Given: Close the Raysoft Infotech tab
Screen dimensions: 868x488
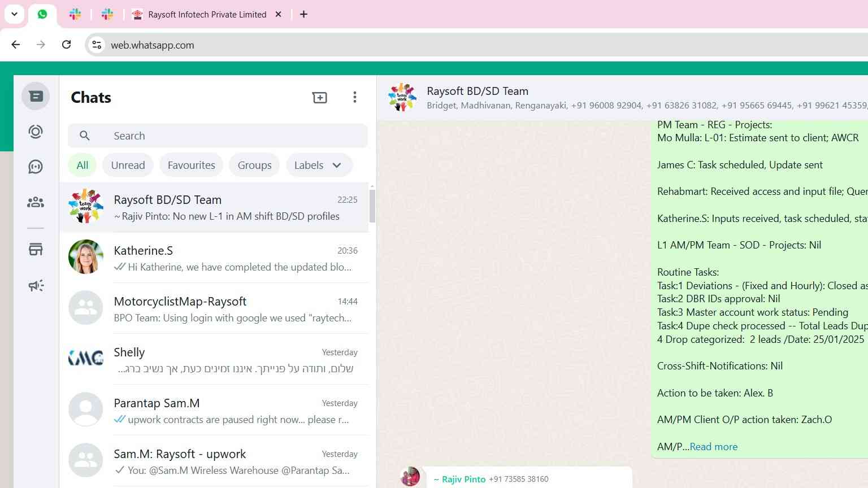Looking at the screenshot, I should (278, 14).
